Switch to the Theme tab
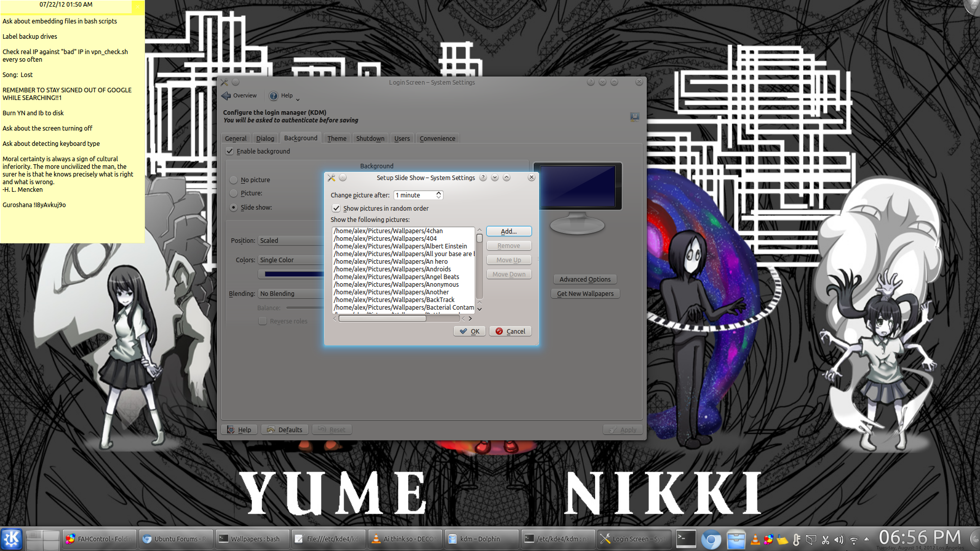The image size is (980, 551). 336,138
